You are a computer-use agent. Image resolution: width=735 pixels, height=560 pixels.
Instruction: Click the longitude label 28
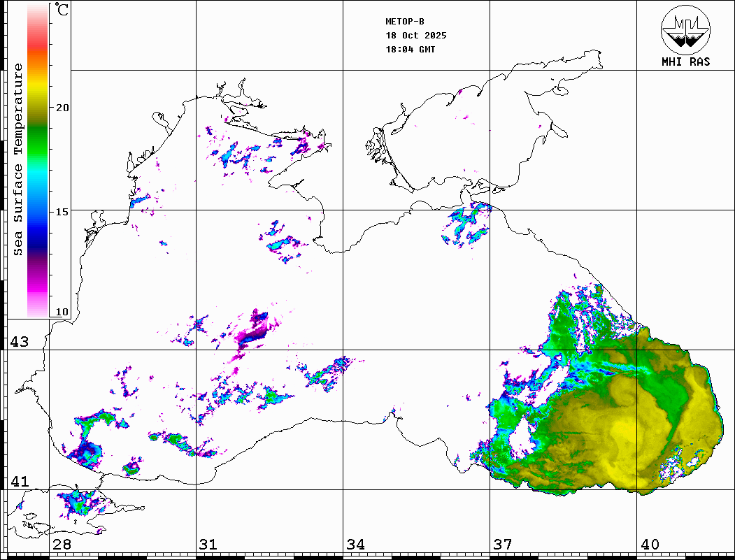[62, 545]
